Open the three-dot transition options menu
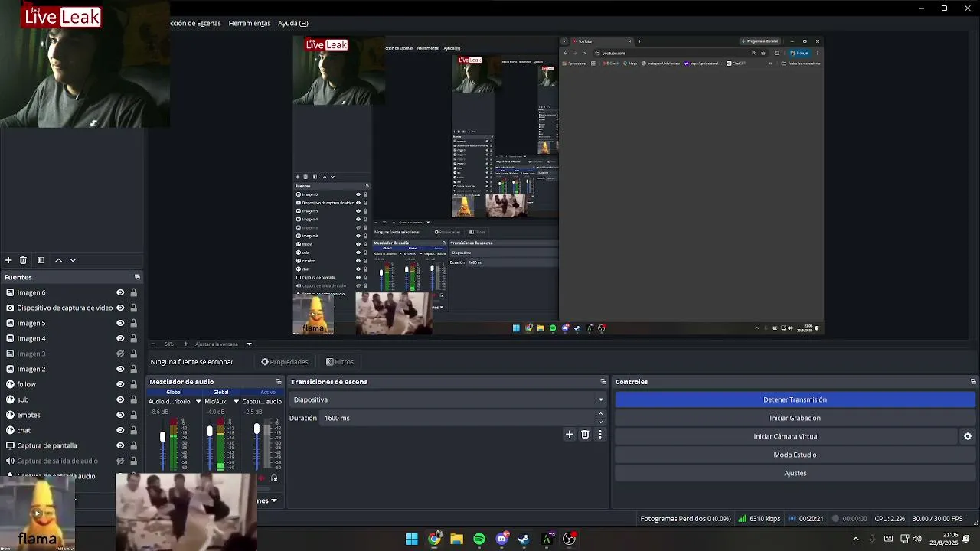The image size is (980, 551). click(600, 434)
